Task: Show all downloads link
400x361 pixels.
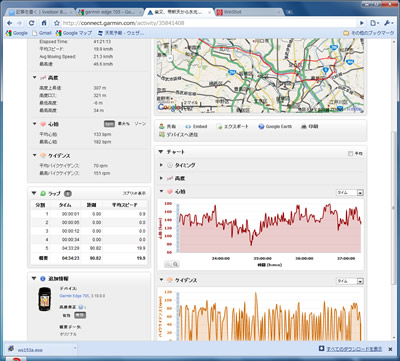Action: click(x=354, y=349)
